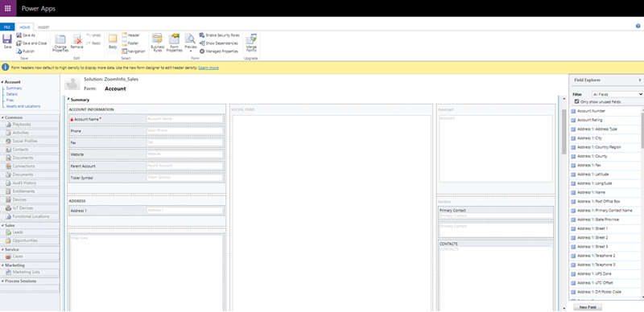Select Contacts navigation item
644x312 pixels.
click(x=30, y=150)
